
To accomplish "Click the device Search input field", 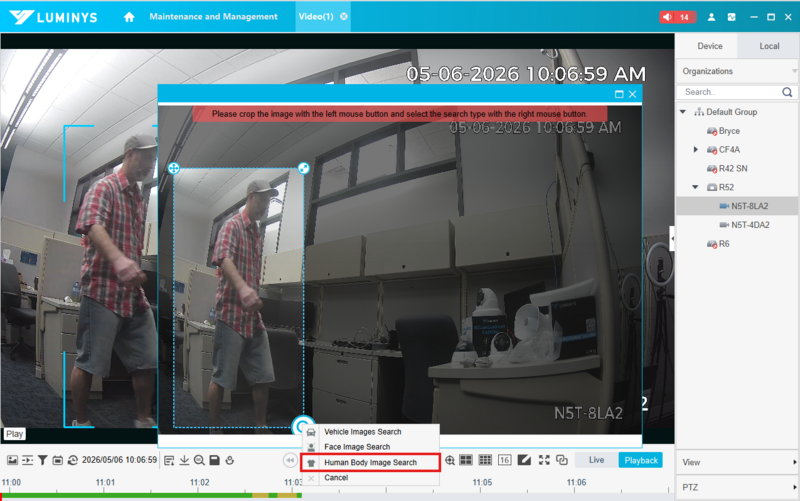I will coord(730,92).
